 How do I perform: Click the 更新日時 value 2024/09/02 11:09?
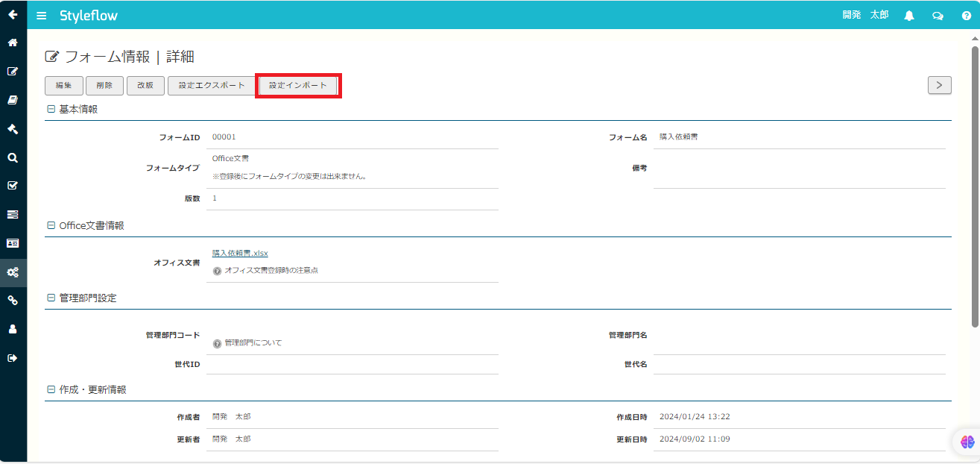coord(695,439)
